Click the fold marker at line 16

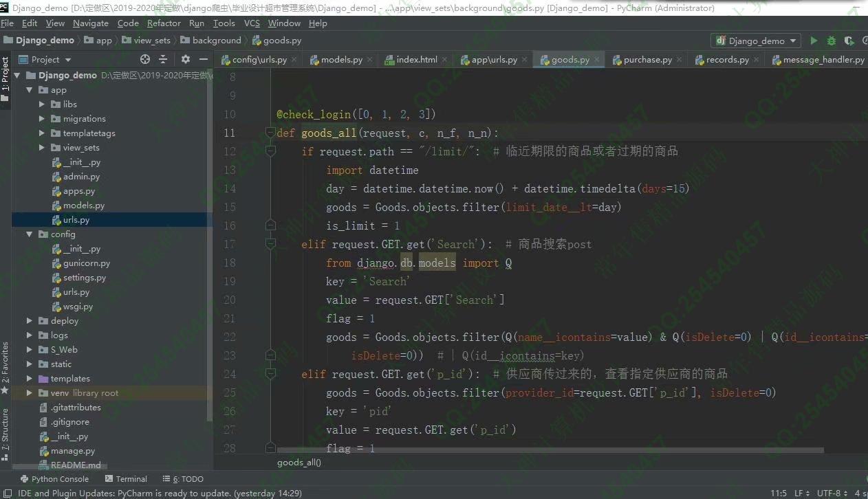coord(270,225)
